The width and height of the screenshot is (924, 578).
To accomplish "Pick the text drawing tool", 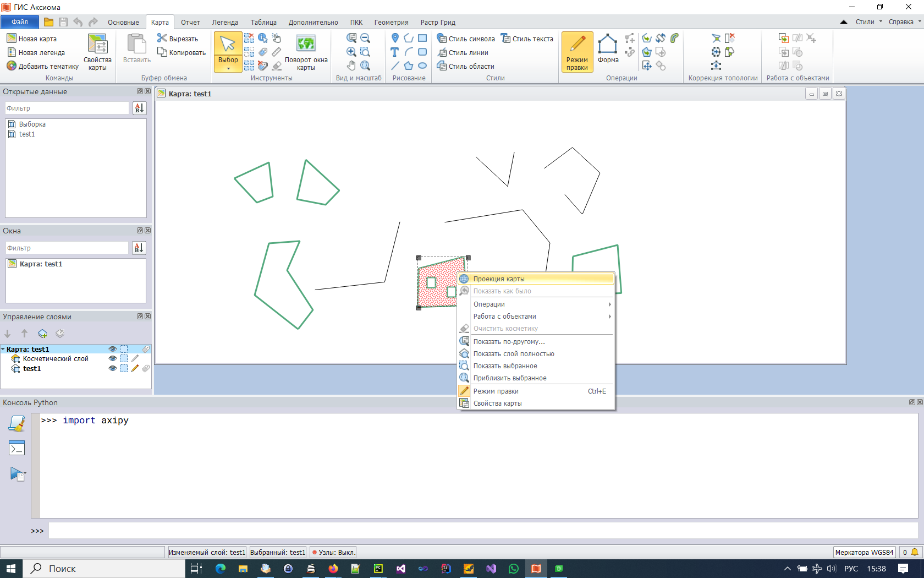I will tap(395, 52).
